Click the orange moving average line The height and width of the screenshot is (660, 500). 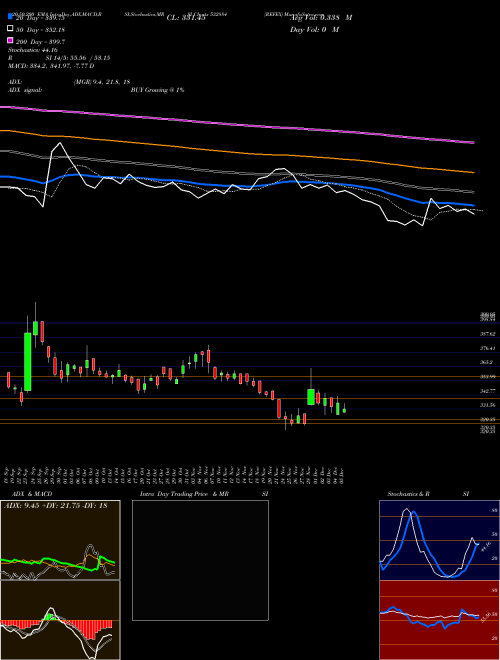tap(236, 152)
